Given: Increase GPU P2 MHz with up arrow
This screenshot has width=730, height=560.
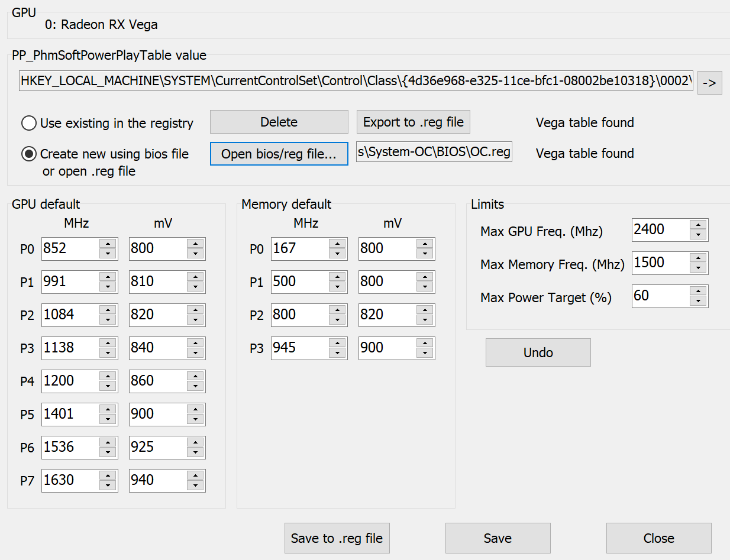Looking at the screenshot, I should point(108,310).
